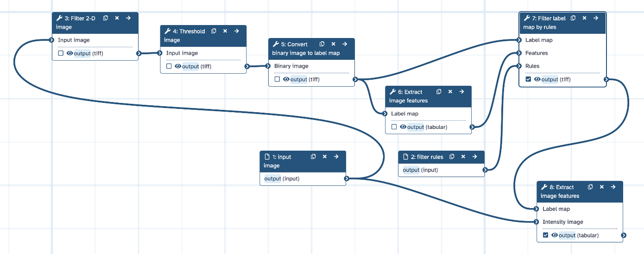Toggle output visibility eye on Filter 2-D image
The width and height of the screenshot is (644, 254).
[x=70, y=53]
